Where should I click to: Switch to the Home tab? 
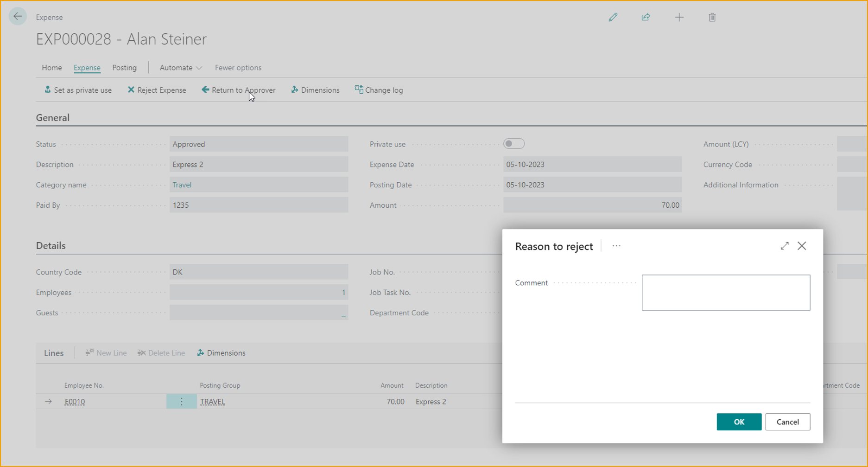[x=51, y=68]
